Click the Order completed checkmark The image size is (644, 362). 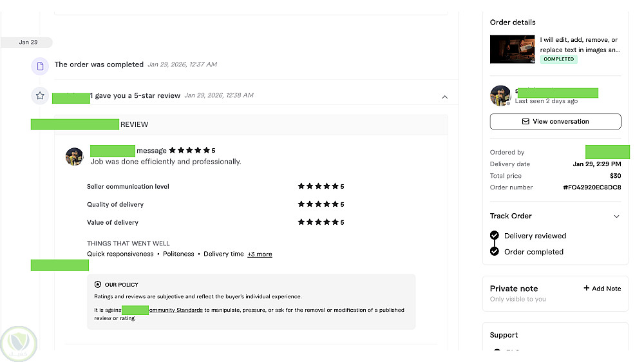coord(494,252)
